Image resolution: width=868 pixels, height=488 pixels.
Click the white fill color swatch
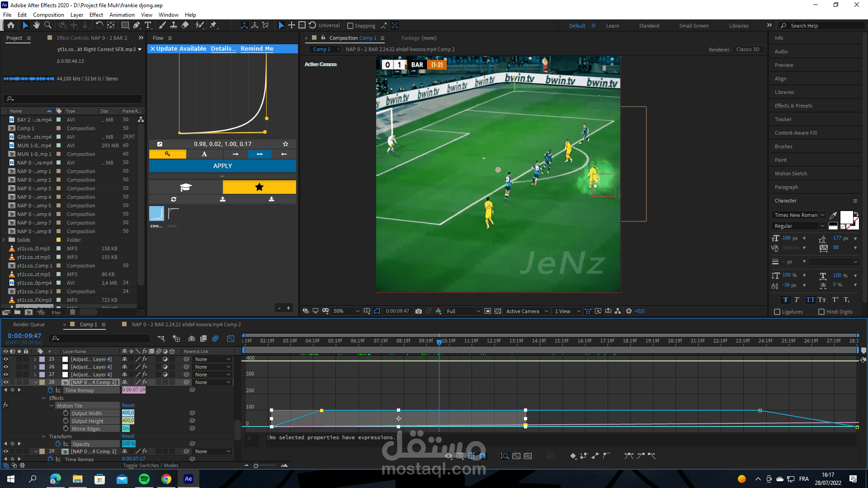coord(846,217)
